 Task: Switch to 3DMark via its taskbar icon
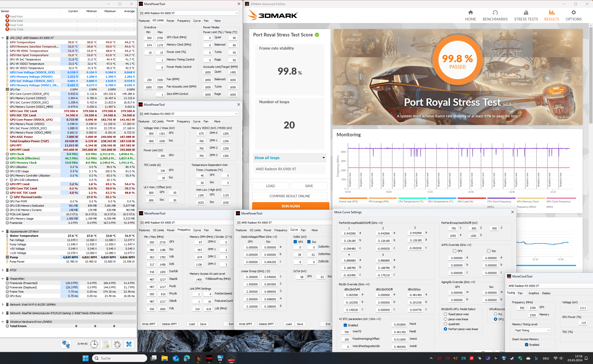click(x=198, y=358)
